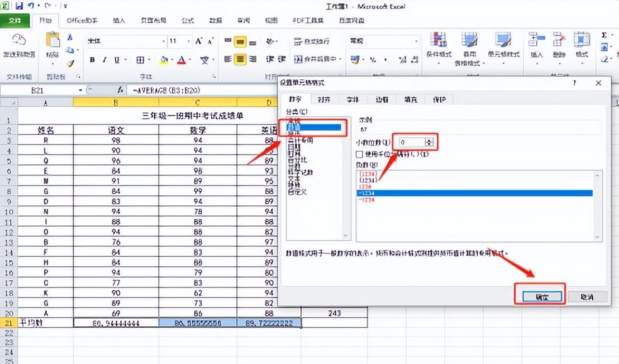Click the AutoSum sigma icon
The width and height of the screenshot is (619, 364).
click(604, 35)
